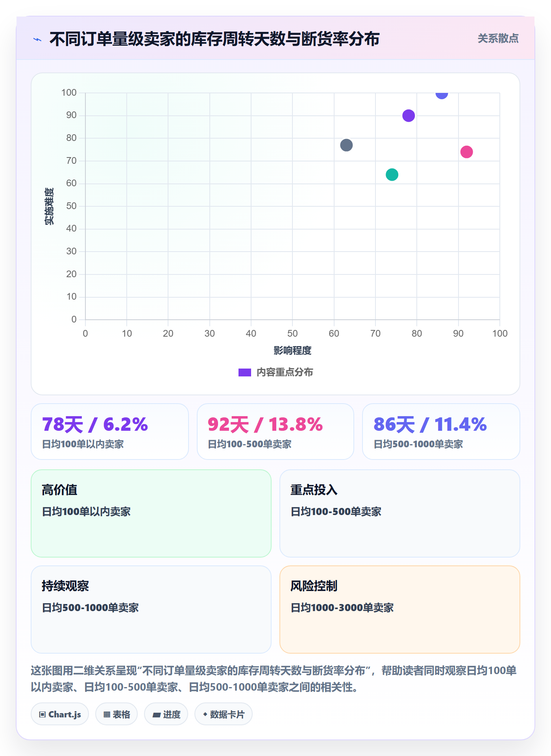Click the grid icon inside the 表格 chip
The height and width of the screenshot is (756, 551).
pos(107,715)
